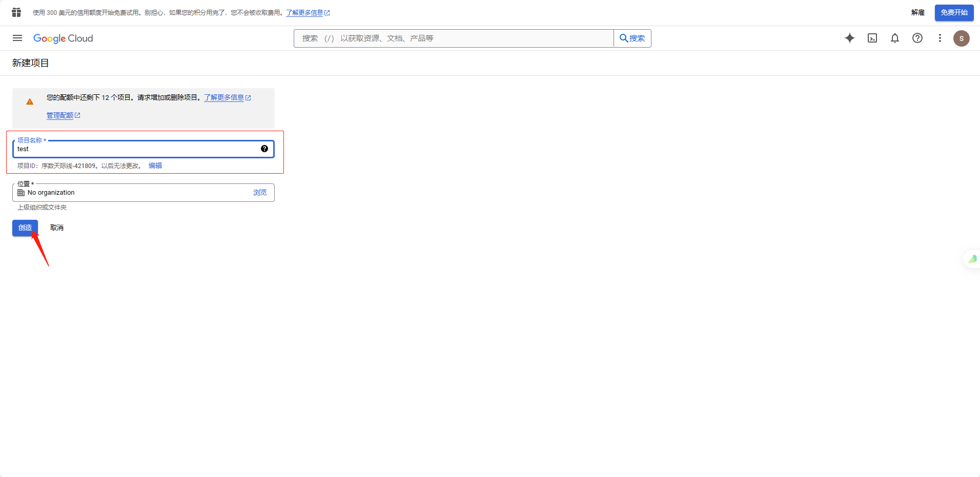Click the project name help tooltip icon
Image resolution: width=980 pixels, height=477 pixels.
coord(264,149)
